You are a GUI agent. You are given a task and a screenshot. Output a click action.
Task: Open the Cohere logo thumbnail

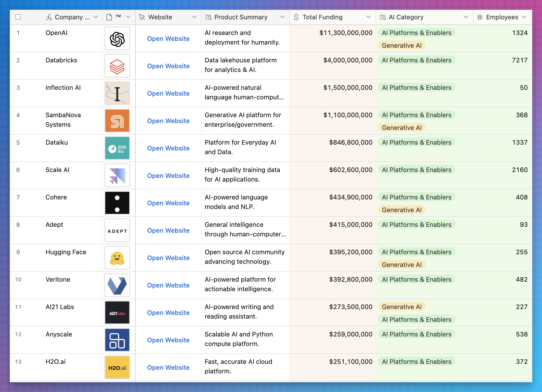click(117, 203)
